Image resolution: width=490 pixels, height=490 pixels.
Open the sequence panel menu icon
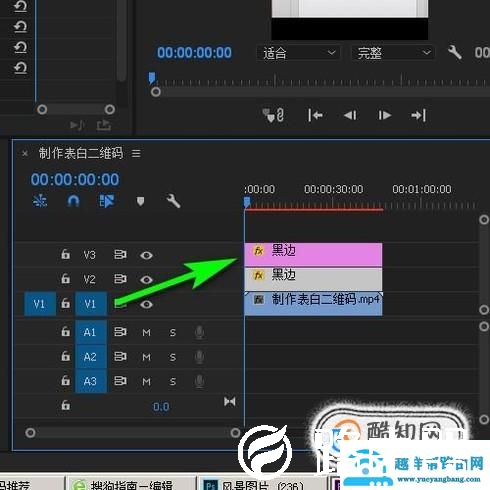(136, 154)
